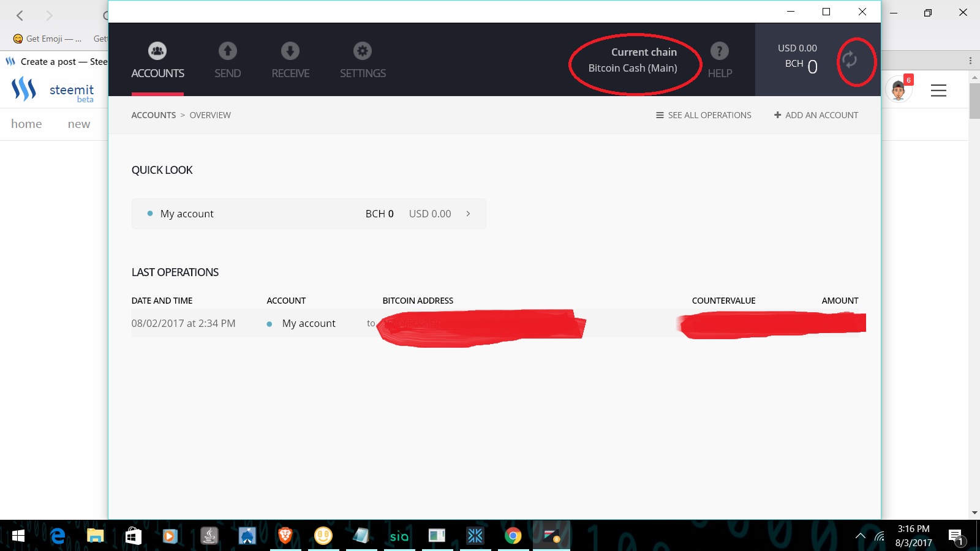Expand My account row chevron
This screenshot has width=980, height=551.
[x=468, y=214]
